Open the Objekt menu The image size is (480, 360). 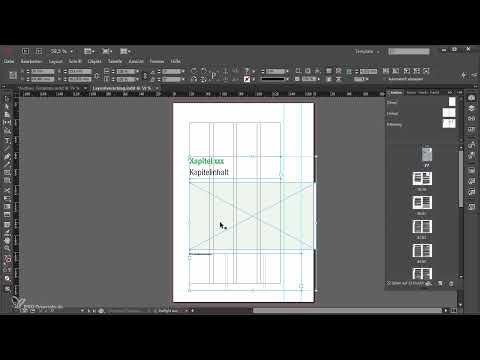click(x=95, y=61)
